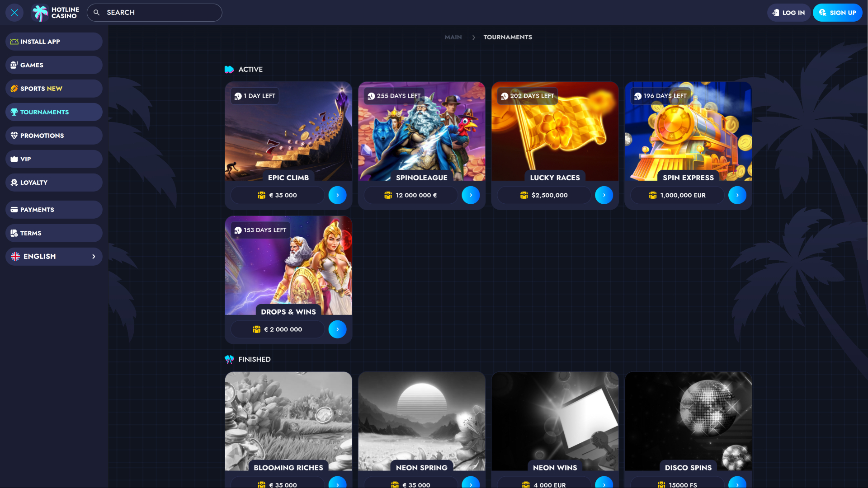This screenshot has height=488, width=868.
Task: Open the finished Disco Spins tournament
Action: 689,421
